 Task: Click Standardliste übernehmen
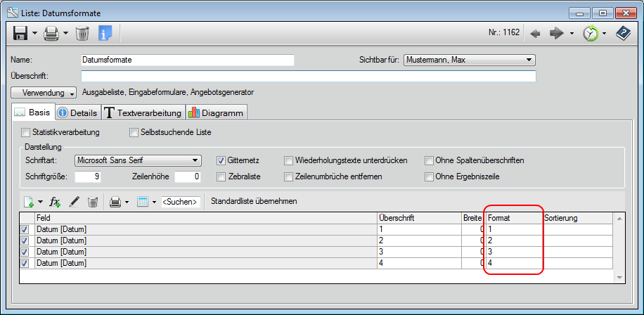tap(254, 202)
